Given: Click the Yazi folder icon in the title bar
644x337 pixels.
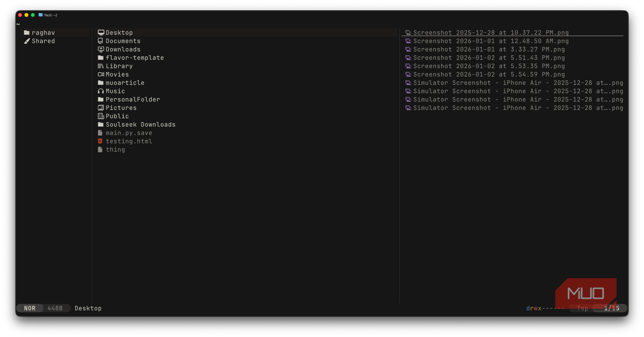Looking at the screenshot, I should click(40, 15).
